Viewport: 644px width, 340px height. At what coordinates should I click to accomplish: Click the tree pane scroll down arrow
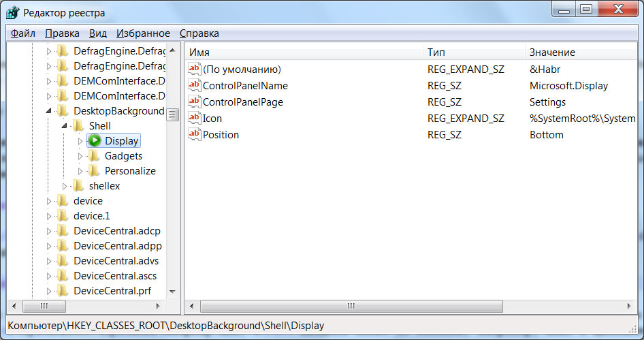[172, 292]
